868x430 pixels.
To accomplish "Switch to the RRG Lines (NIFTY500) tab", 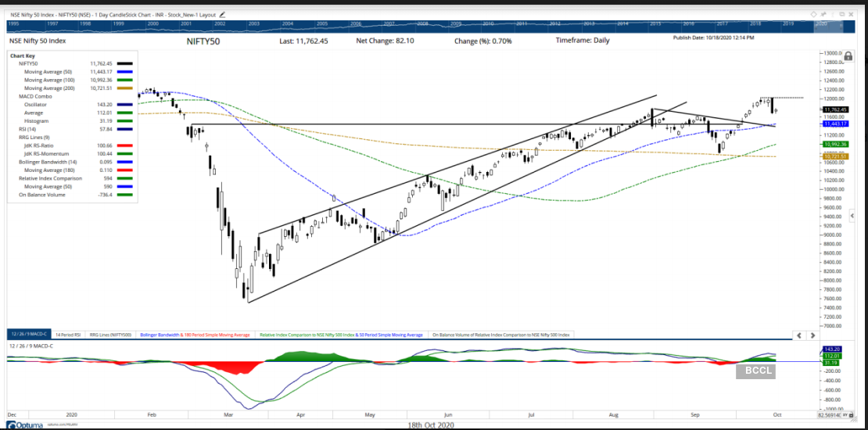I will pyautogui.click(x=111, y=335).
